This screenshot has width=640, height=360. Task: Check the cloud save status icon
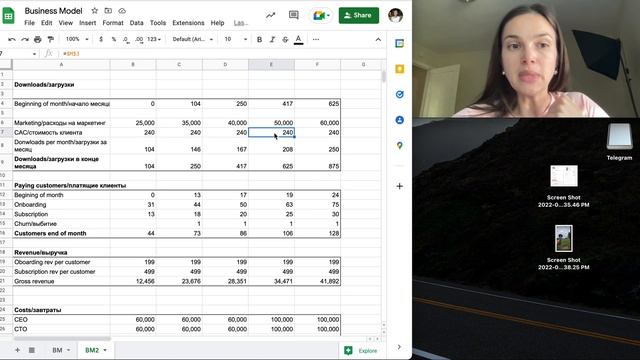pos(122,11)
